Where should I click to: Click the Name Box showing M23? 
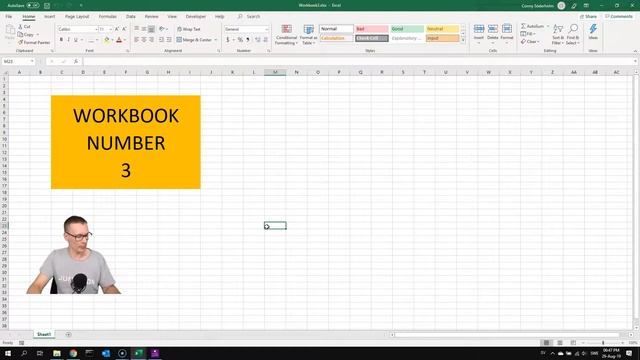click(18, 61)
